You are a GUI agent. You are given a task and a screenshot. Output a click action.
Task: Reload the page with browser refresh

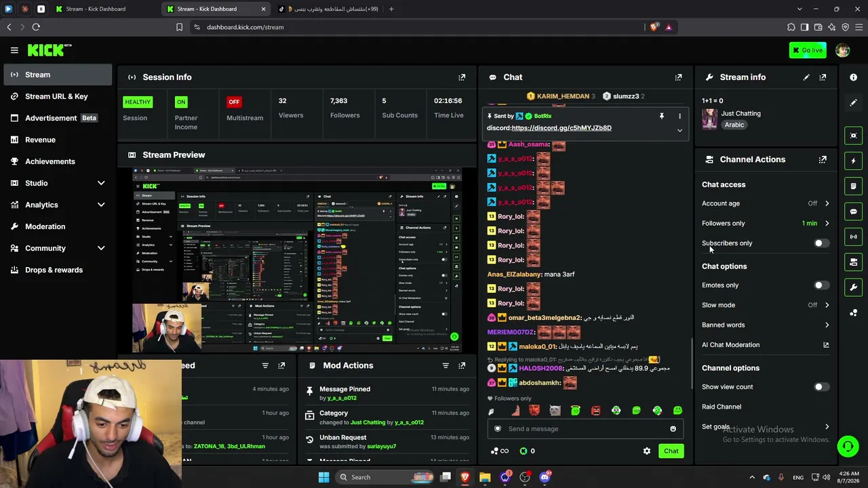pyautogui.click(x=36, y=27)
